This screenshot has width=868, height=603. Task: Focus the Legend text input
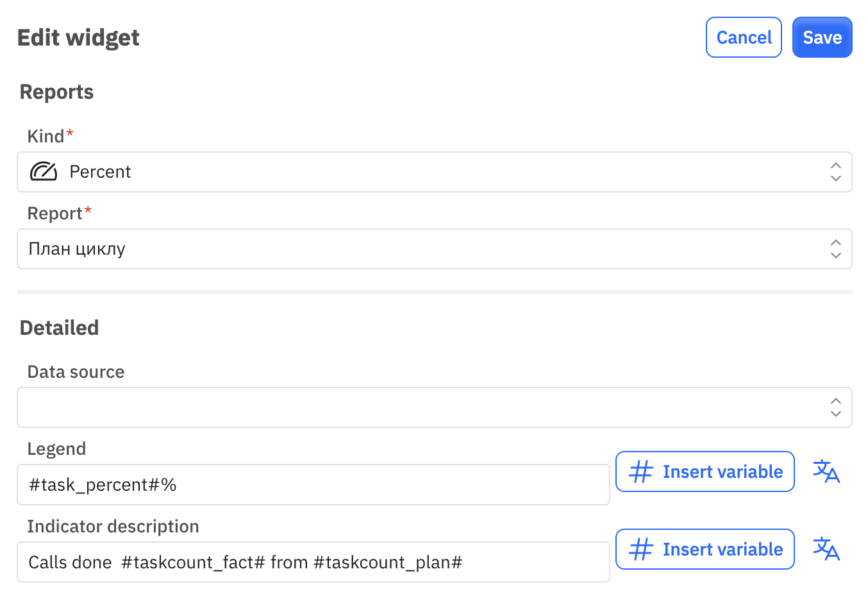coord(313,485)
